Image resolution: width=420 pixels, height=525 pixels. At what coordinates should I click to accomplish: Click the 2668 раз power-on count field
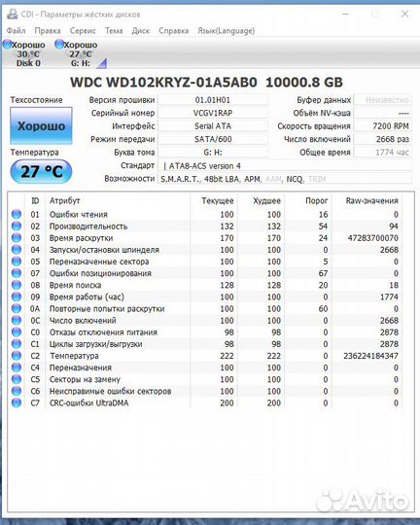[382, 139]
